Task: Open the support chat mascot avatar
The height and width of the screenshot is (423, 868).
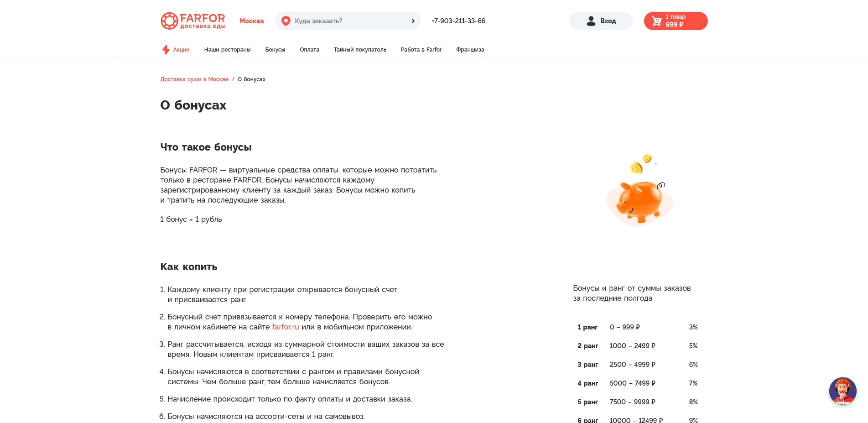Action: tap(843, 391)
